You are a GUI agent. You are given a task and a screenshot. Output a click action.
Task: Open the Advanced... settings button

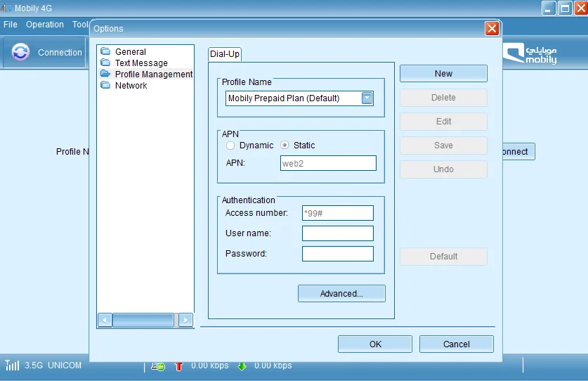pyautogui.click(x=341, y=294)
